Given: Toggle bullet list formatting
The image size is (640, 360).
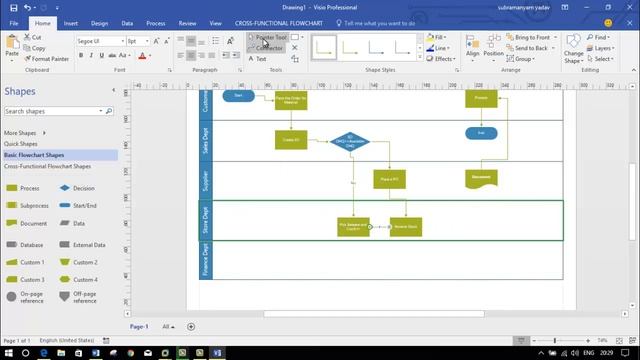Looking at the screenshot, I should click(x=216, y=41).
